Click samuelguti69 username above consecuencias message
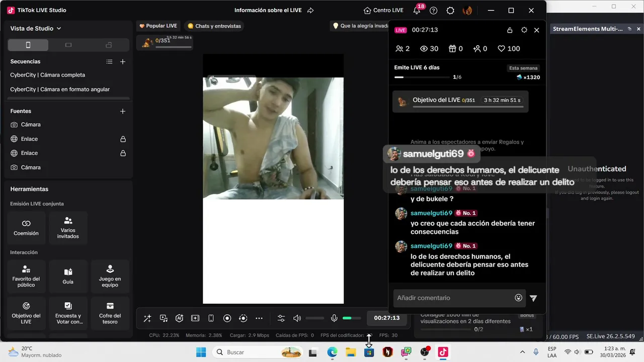Image resolution: width=644 pixels, height=362 pixels. (431, 213)
